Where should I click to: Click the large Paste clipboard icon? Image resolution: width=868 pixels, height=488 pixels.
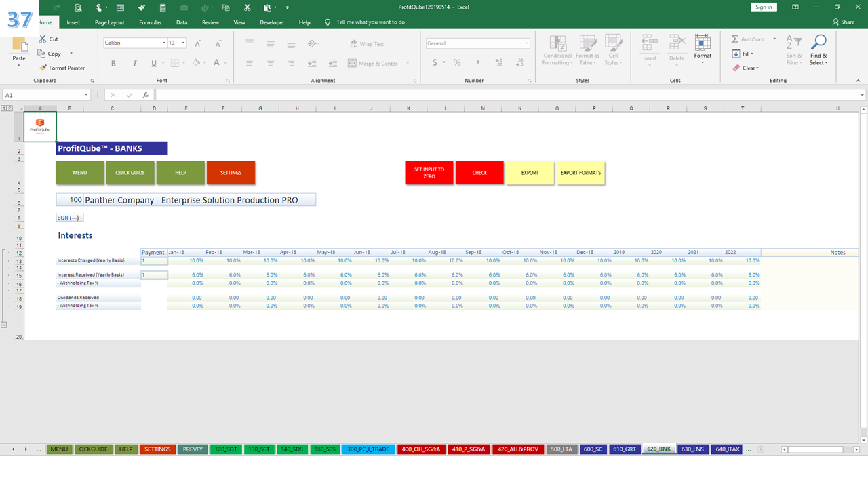pos(19,45)
